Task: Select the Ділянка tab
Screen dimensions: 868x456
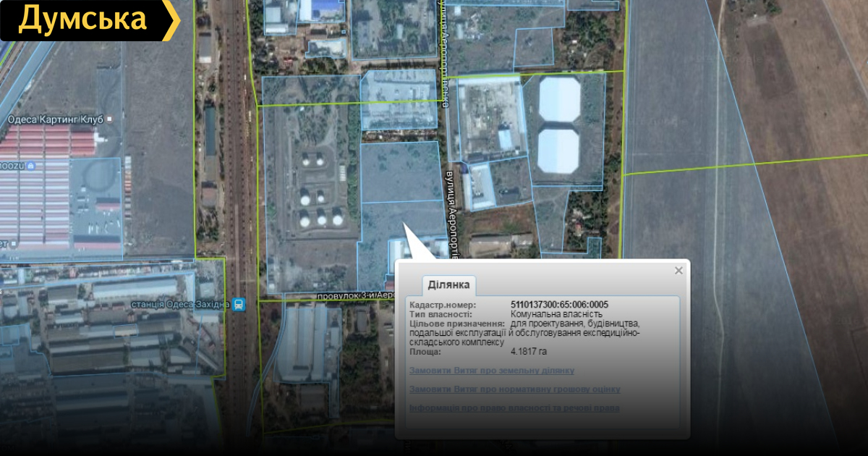Action: (x=448, y=284)
